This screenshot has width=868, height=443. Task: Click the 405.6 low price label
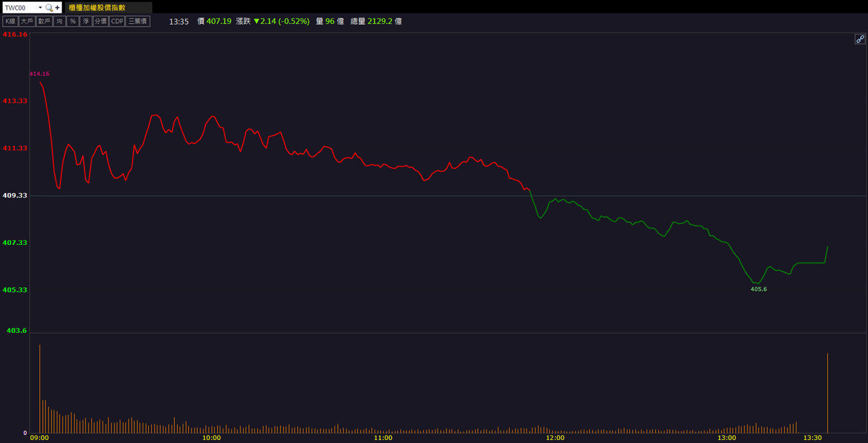[759, 289]
